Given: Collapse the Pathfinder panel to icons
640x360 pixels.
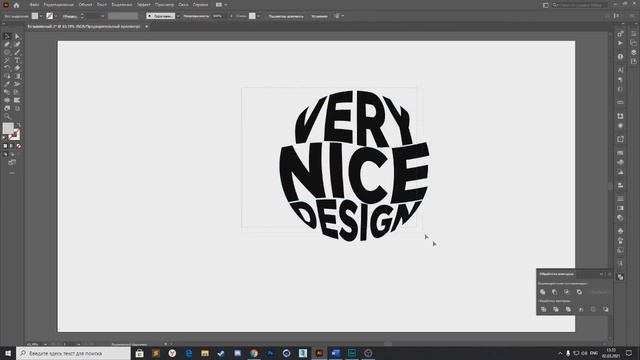Looking at the screenshot, I should [x=602, y=274].
